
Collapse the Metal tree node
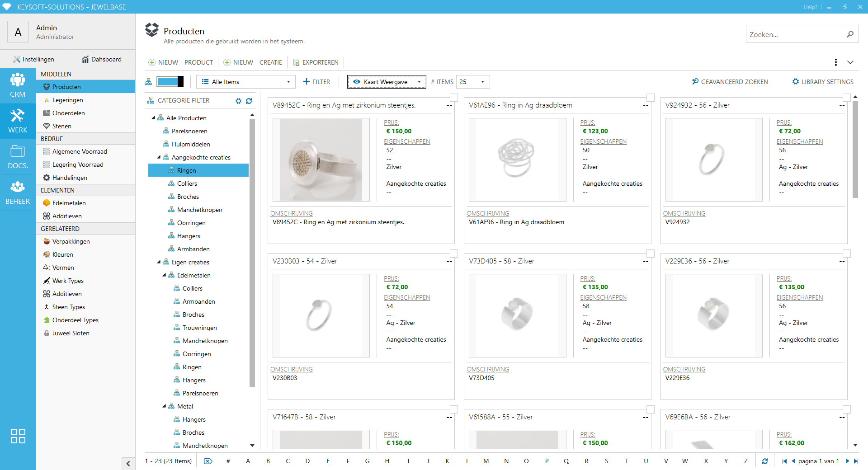pyautogui.click(x=164, y=406)
